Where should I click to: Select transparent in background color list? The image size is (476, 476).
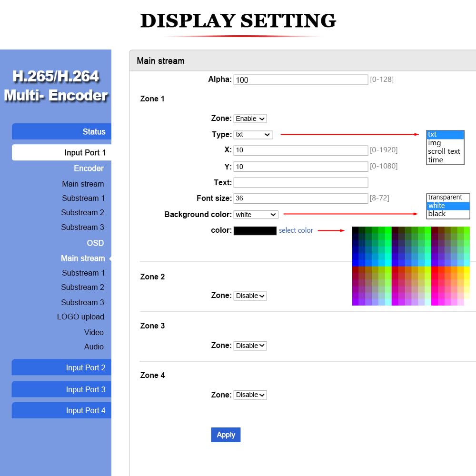coord(445,197)
